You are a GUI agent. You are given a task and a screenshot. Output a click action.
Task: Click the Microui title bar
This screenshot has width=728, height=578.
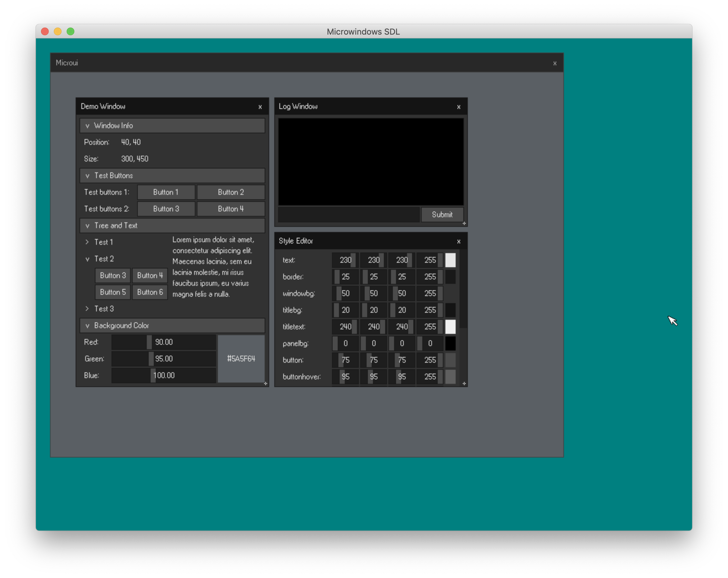[x=307, y=63]
